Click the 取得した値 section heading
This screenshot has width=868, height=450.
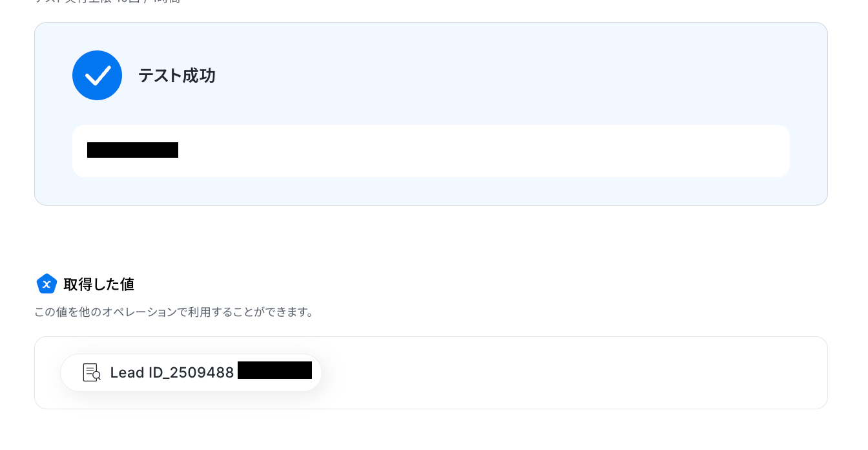[99, 284]
